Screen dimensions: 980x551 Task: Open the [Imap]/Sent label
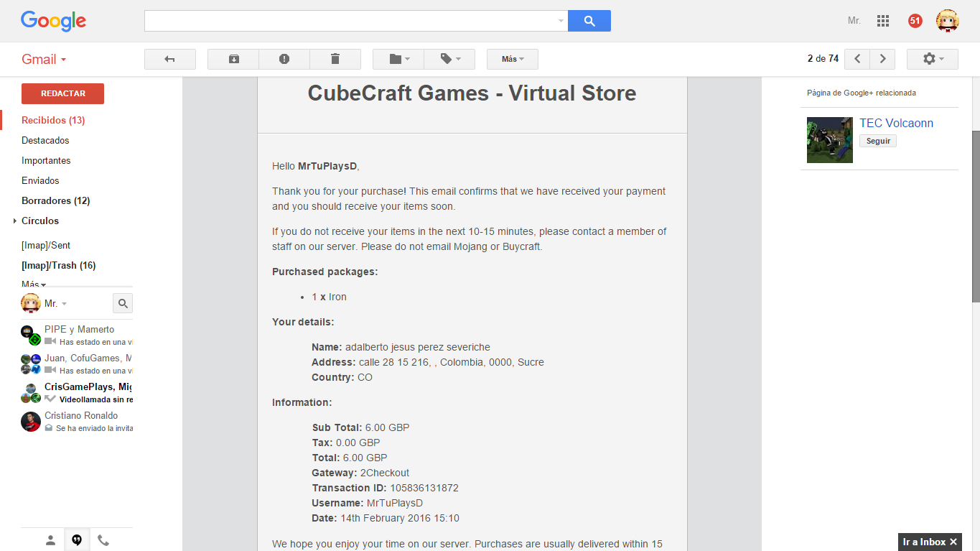pyautogui.click(x=46, y=245)
